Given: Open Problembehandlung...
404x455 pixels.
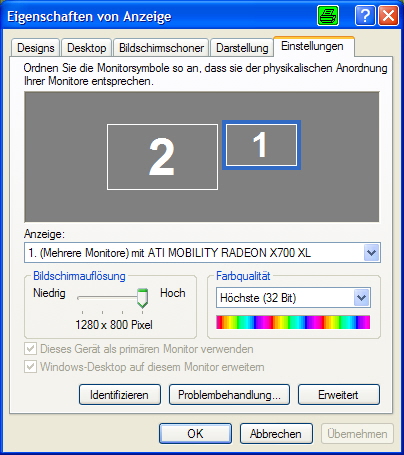Looking at the screenshot, I should coord(229,395).
